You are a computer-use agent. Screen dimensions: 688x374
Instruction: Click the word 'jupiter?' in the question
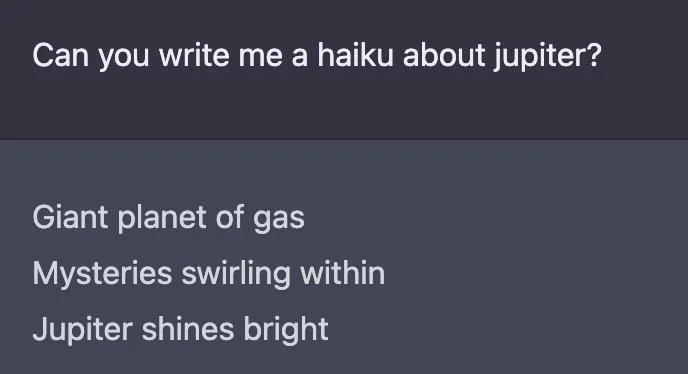pyautogui.click(x=548, y=56)
